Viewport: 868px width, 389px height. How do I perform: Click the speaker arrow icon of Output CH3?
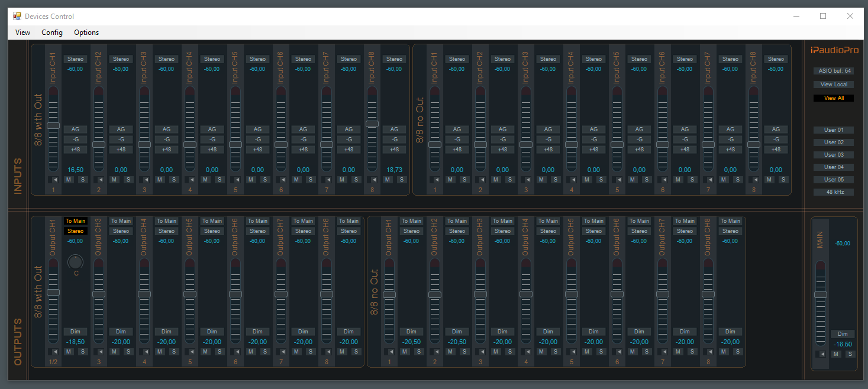99,352
